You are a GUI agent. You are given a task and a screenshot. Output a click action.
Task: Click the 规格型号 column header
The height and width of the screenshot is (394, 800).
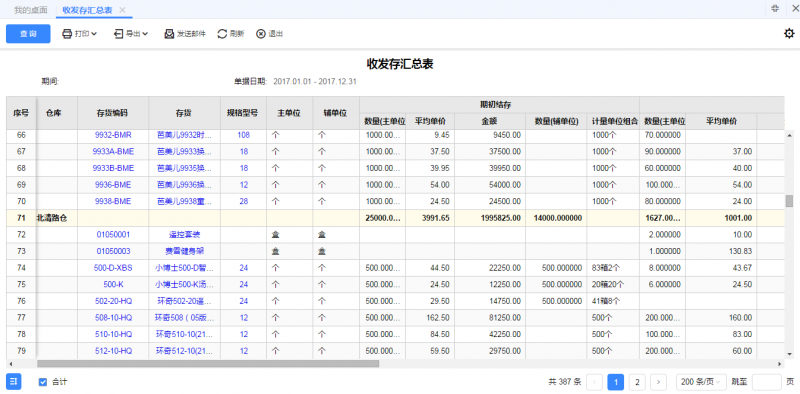pyautogui.click(x=243, y=112)
